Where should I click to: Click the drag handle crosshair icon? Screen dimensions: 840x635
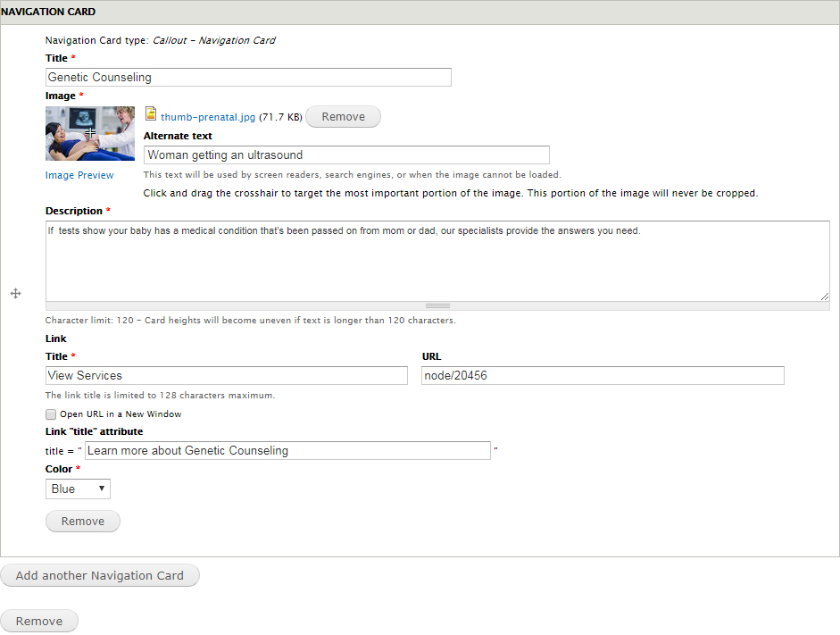tap(15, 293)
